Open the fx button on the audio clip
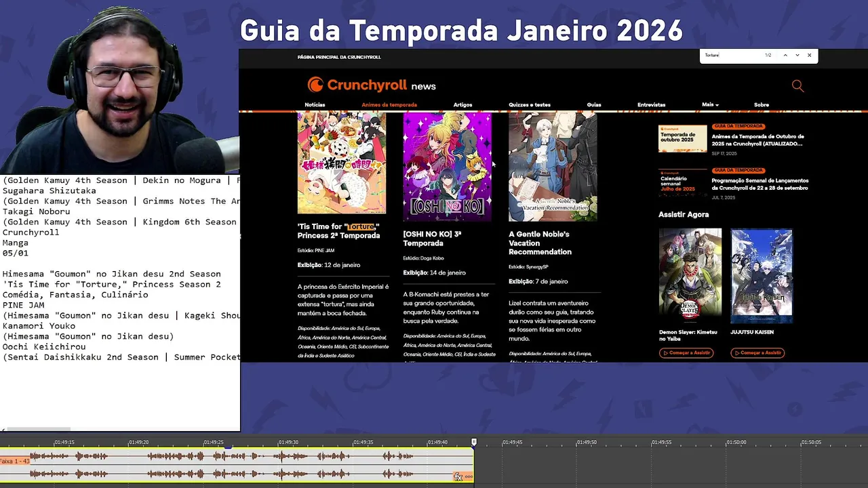 click(x=458, y=477)
